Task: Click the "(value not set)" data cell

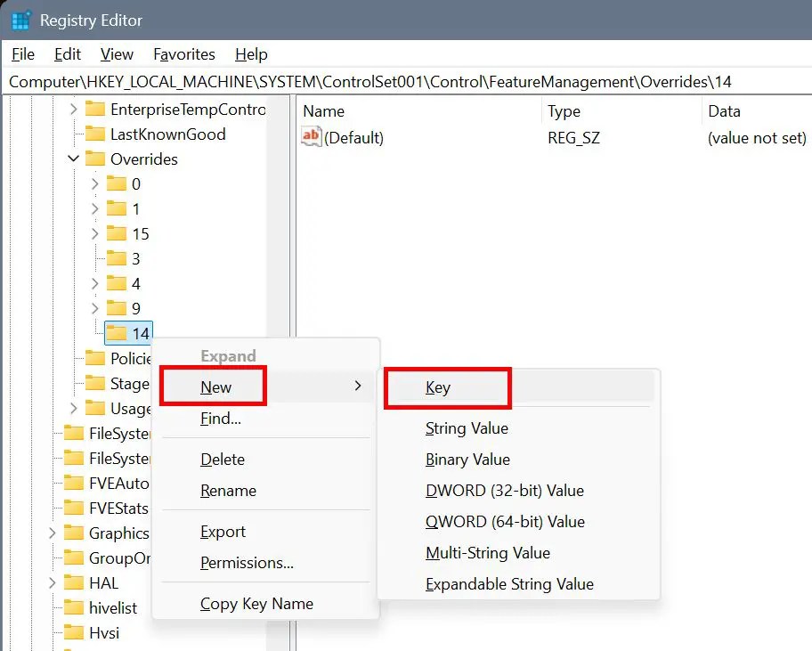Action: pyautogui.click(x=757, y=138)
